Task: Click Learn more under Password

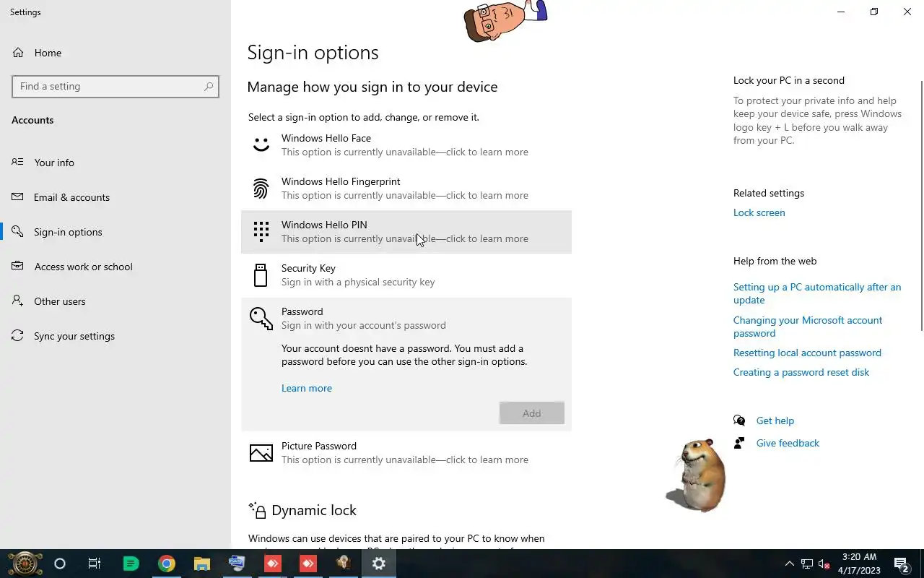Action: (307, 388)
